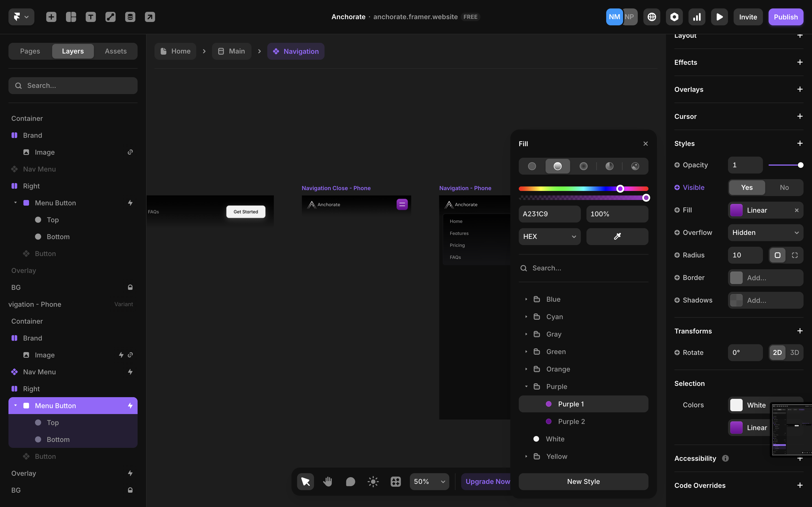
Task: Select the eyedropper color picker
Action: (x=617, y=236)
